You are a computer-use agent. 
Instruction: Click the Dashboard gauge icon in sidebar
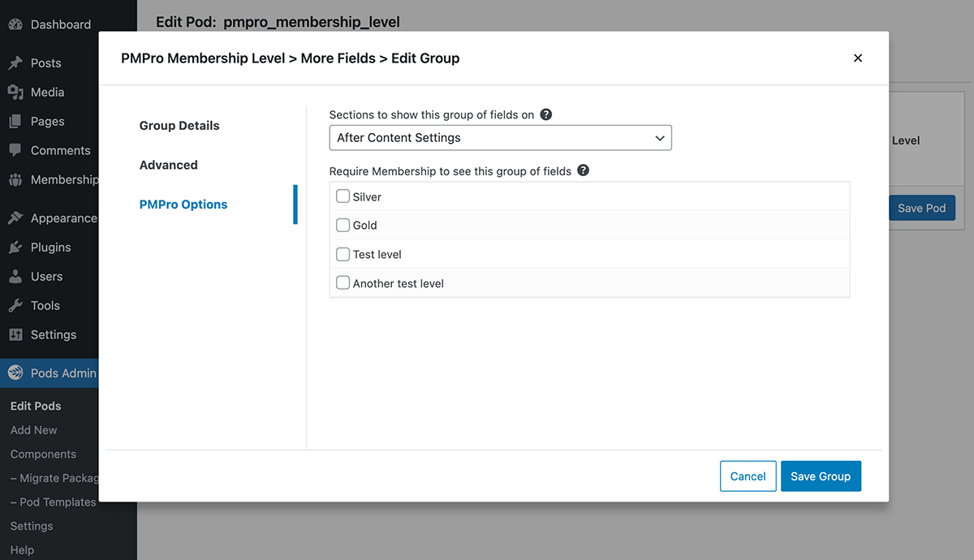click(x=15, y=24)
